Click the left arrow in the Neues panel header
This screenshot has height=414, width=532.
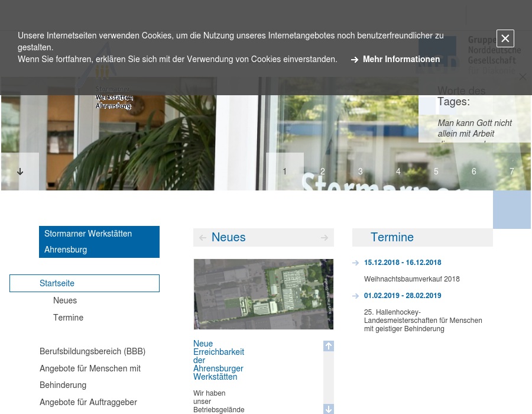tap(203, 237)
